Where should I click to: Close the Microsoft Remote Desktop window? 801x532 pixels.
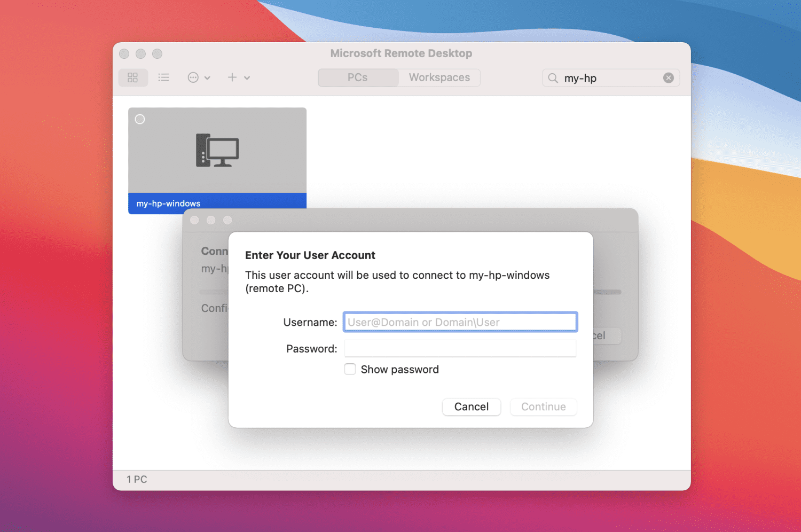(x=124, y=54)
